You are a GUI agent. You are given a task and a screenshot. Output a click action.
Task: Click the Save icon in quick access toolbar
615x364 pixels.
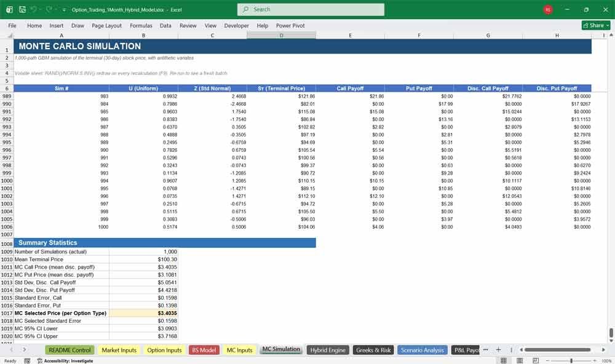coord(22,9)
